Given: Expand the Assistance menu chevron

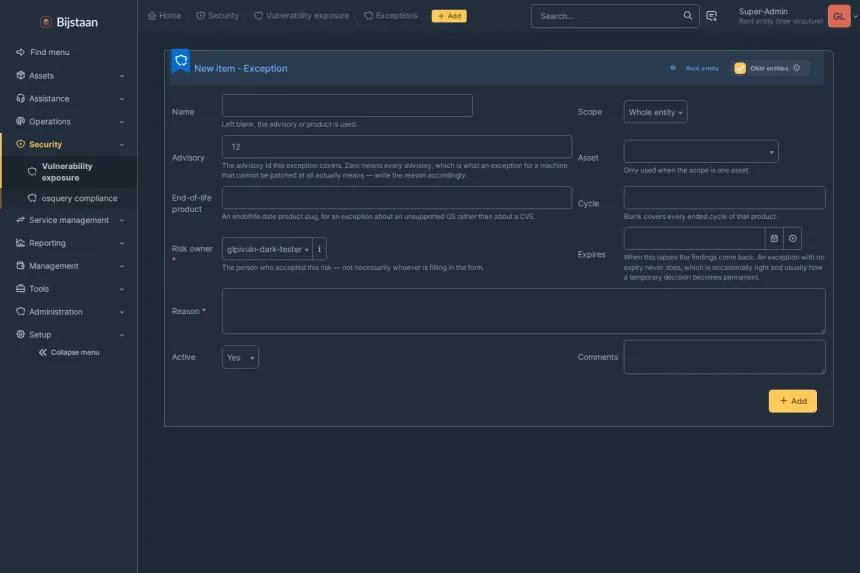Looking at the screenshot, I should click(122, 99).
